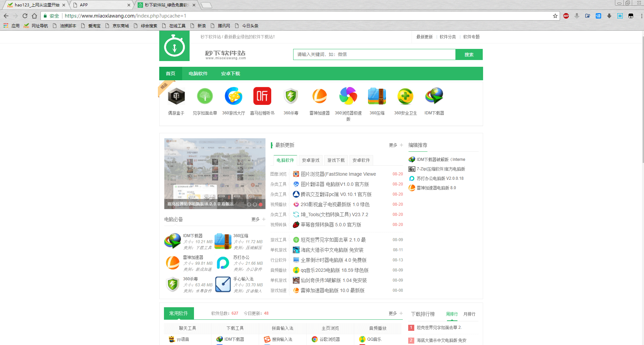Open the 安卓下载 navigation menu
This screenshot has height=345, width=644.
(230, 74)
